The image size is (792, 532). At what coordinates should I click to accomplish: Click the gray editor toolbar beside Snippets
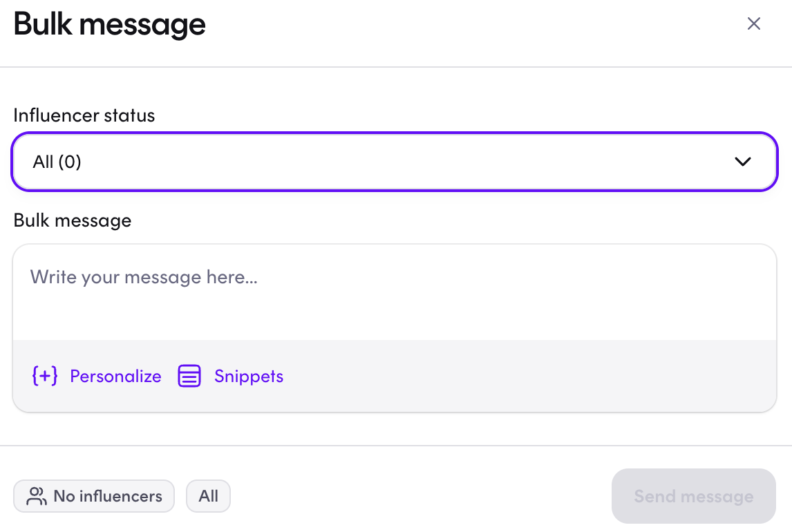coord(530,376)
